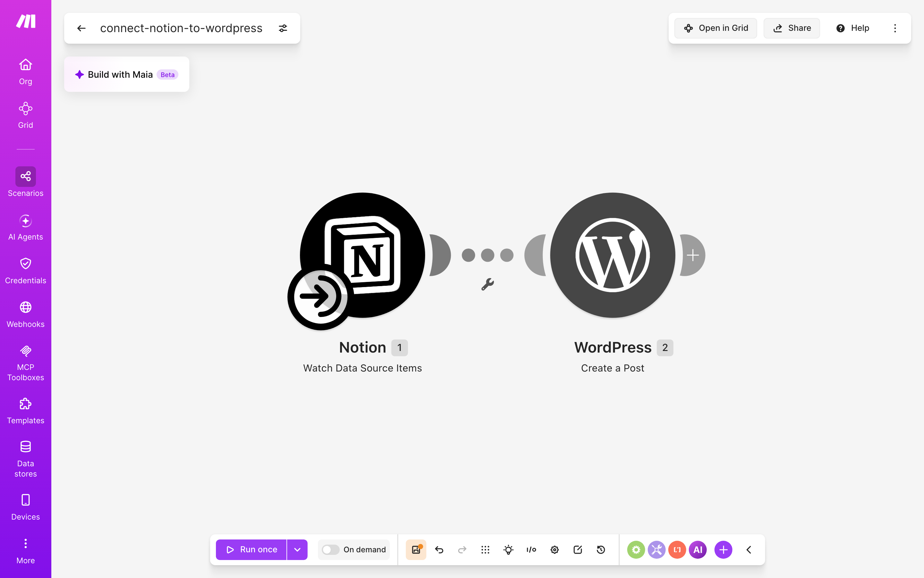Save the scenario with the save icon
The width and height of the screenshot is (924, 578).
pyautogui.click(x=416, y=550)
